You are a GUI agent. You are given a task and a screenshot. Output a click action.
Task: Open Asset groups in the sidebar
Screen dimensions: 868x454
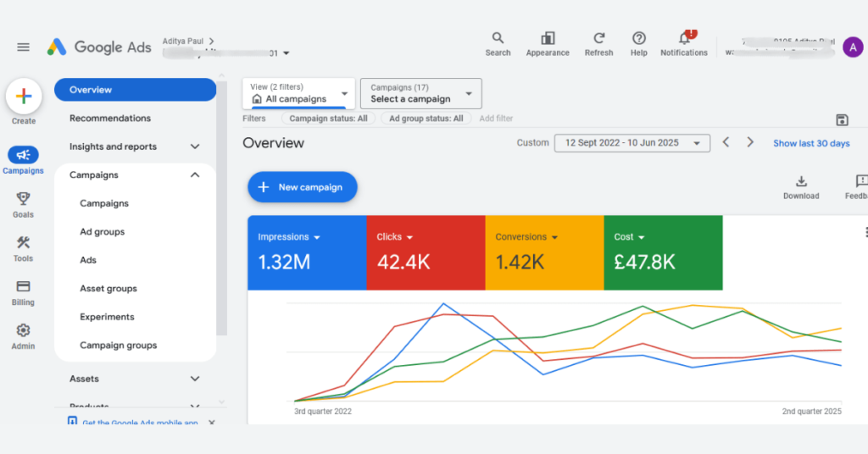108,289
